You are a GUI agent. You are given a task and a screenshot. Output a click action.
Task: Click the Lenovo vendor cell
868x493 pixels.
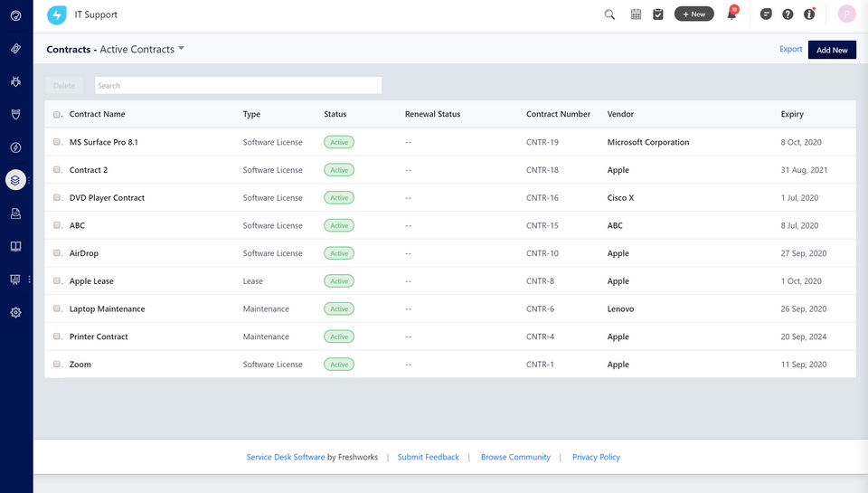pos(620,308)
